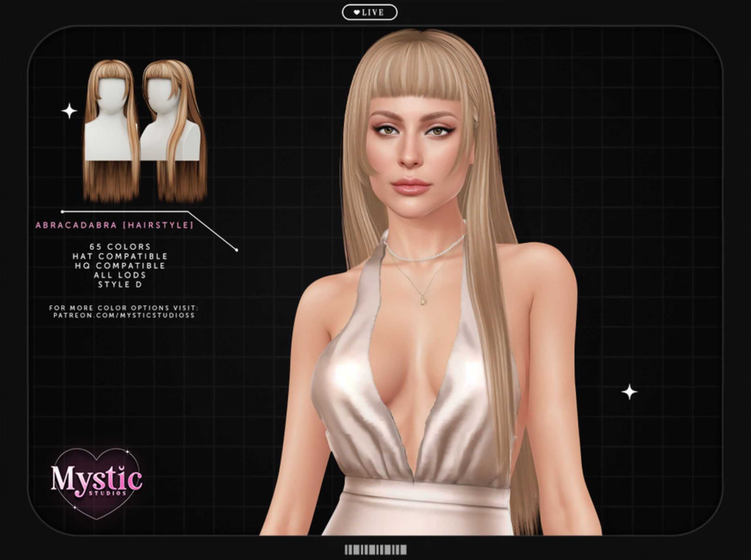Click the All LODs label
This screenshot has height=560, width=751.
tap(120, 275)
